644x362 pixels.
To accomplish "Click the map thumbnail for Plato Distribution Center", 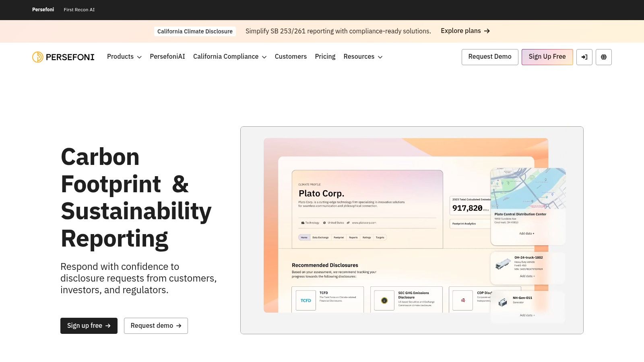I will 528,188.
